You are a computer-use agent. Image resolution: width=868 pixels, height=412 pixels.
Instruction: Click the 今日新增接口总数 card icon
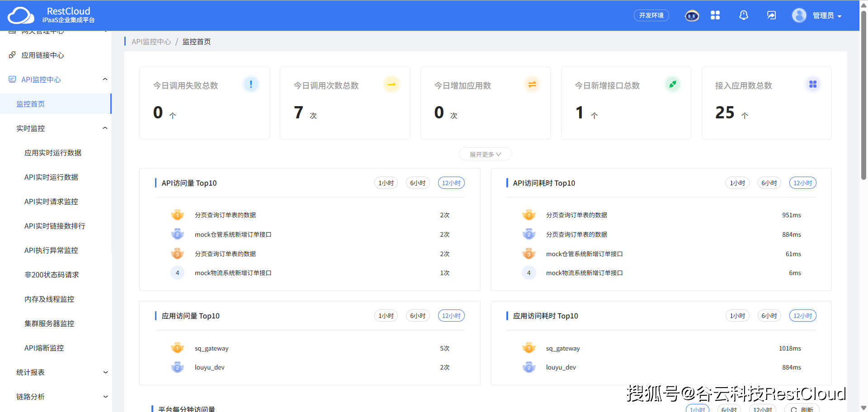click(672, 84)
